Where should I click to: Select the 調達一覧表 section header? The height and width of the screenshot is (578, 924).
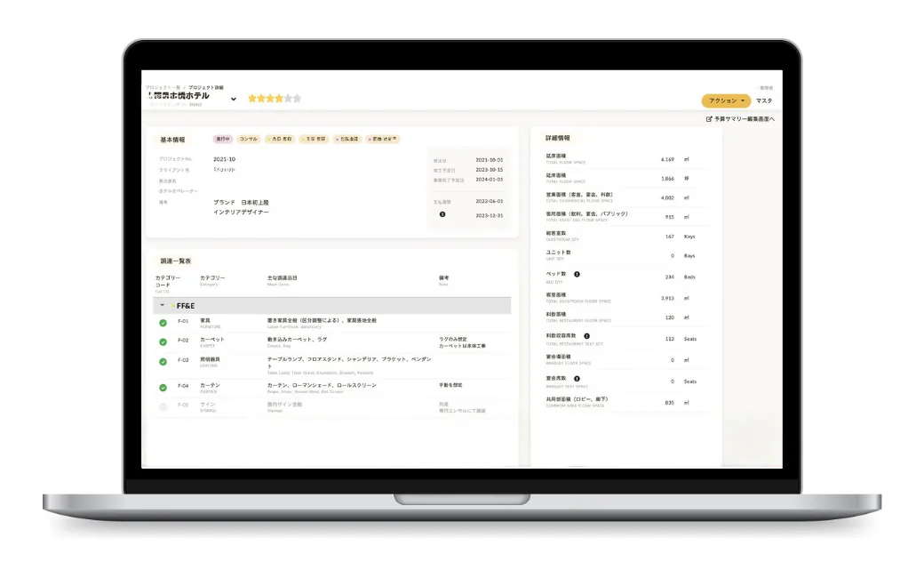click(176, 261)
